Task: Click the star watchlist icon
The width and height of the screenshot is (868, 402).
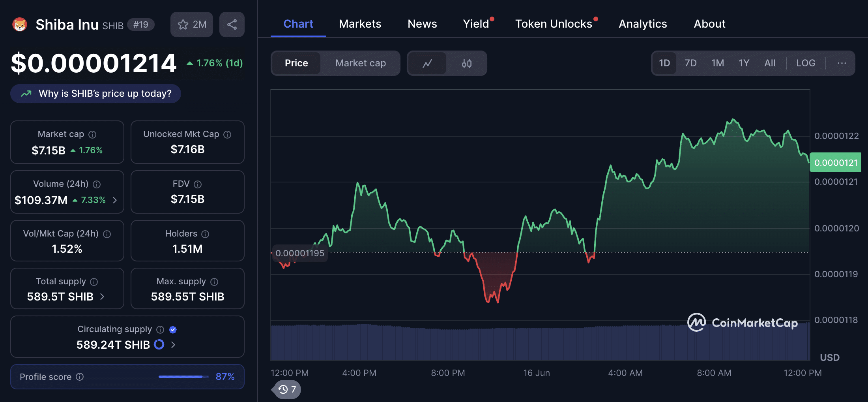Action: coord(183,24)
